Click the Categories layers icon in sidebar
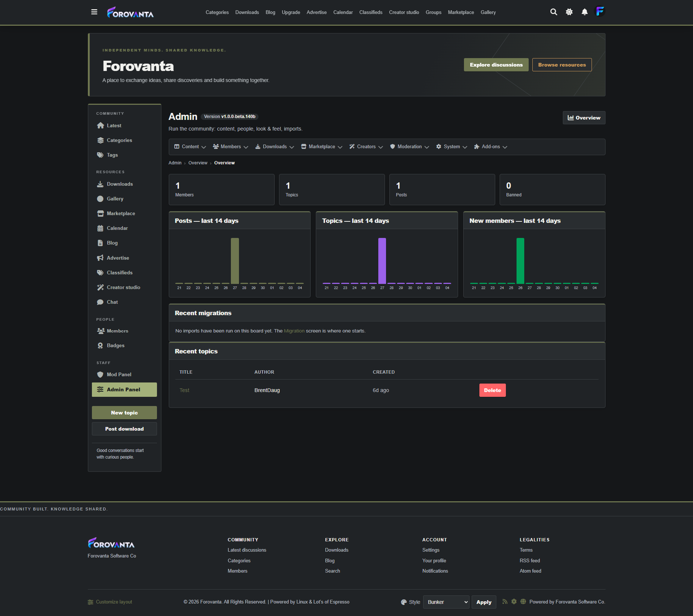 click(x=100, y=140)
